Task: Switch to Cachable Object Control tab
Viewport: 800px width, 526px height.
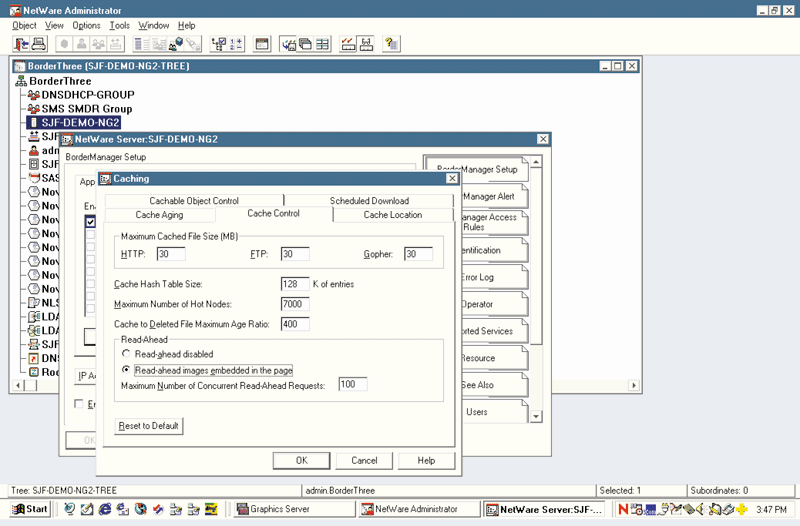Action: click(x=194, y=201)
